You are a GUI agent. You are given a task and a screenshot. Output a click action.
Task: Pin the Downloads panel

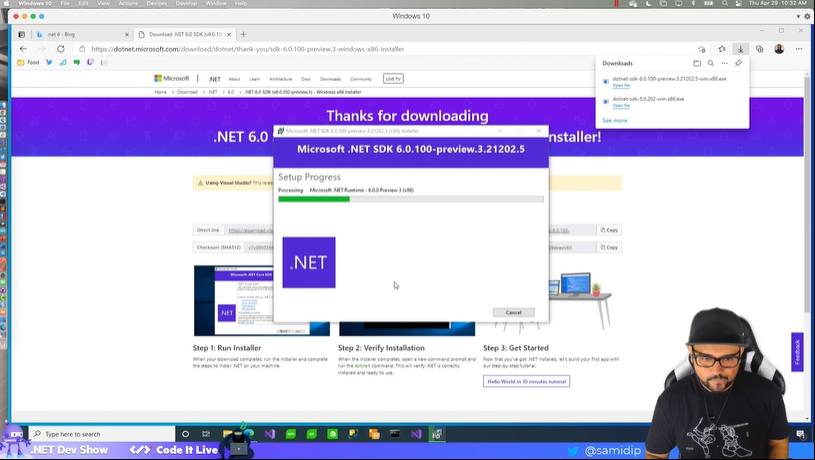tap(739, 63)
